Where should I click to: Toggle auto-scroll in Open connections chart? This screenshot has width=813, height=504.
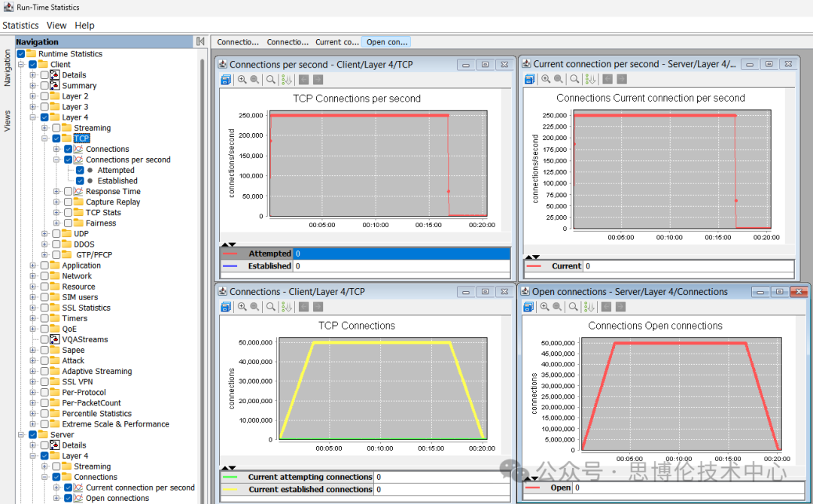pyautogui.click(x=589, y=307)
